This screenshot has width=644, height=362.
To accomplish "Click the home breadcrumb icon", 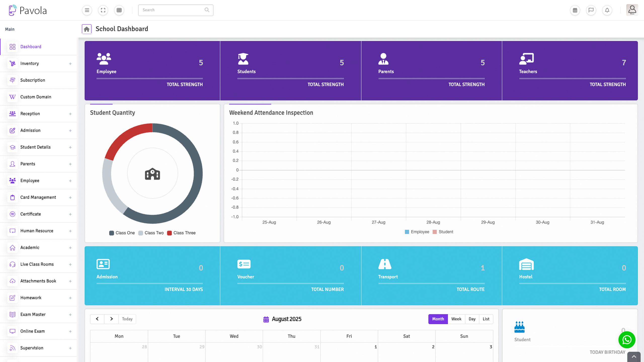I will point(87,29).
